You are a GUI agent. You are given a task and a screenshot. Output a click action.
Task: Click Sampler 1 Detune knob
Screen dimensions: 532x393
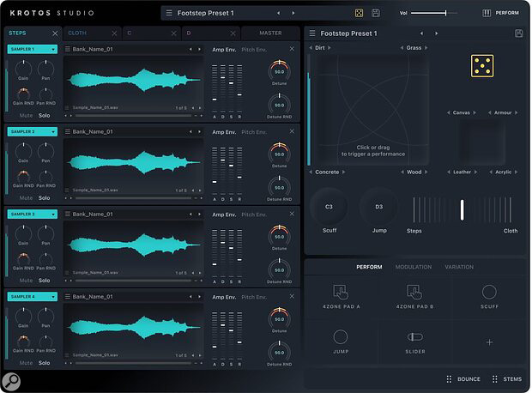pos(279,71)
